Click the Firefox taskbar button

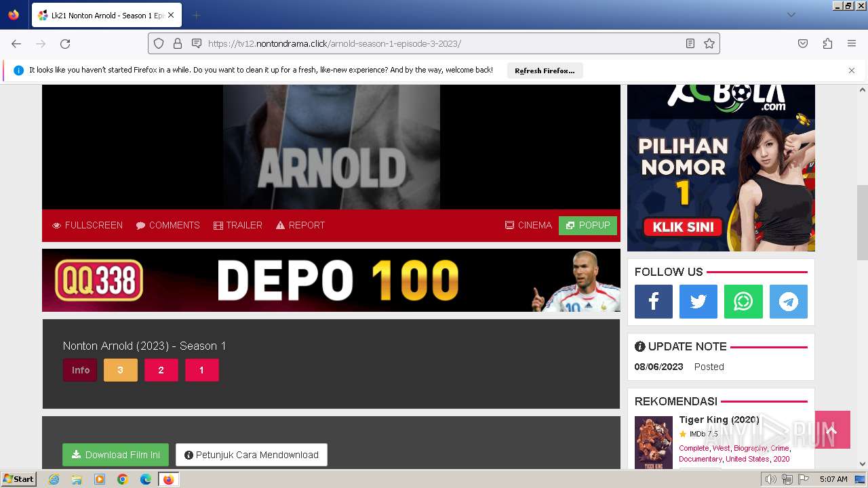(x=169, y=479)
